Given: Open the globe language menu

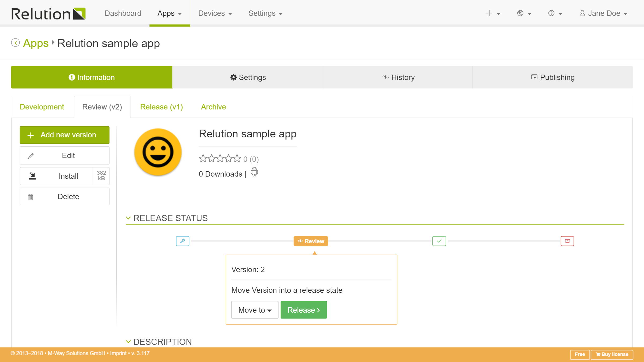Looking at the screenshot, I should click(524, 13).
